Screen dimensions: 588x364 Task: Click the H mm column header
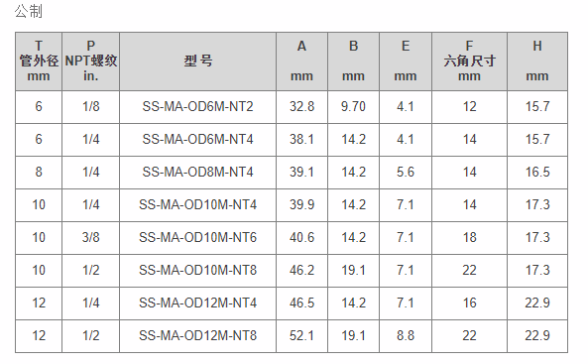537,61
